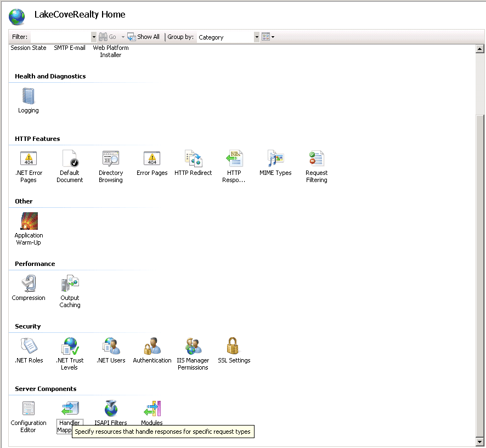The image size is (486, 448).
Task: Open Compression settings
Action: 29,288
